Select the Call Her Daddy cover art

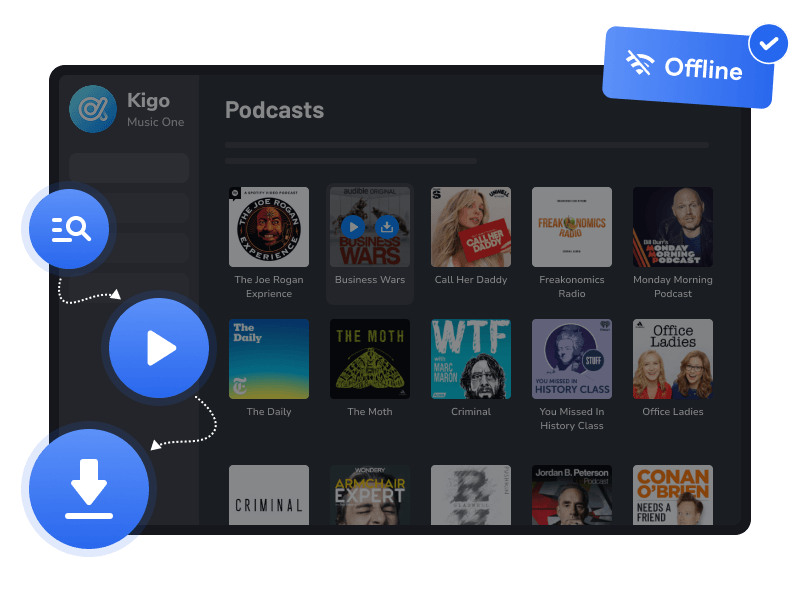tap(470, 226)
